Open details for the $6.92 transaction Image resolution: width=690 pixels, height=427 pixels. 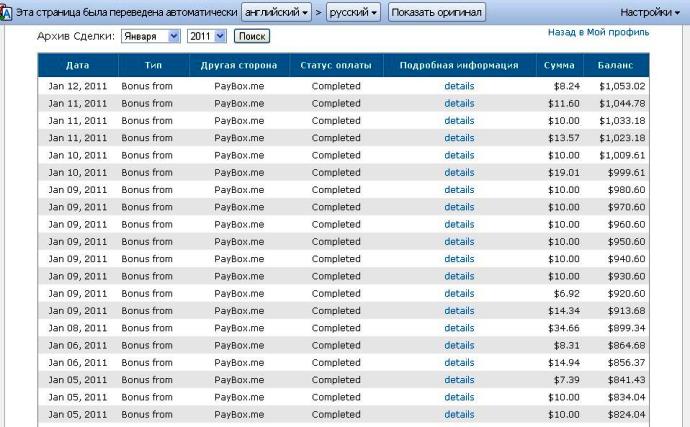459,294
